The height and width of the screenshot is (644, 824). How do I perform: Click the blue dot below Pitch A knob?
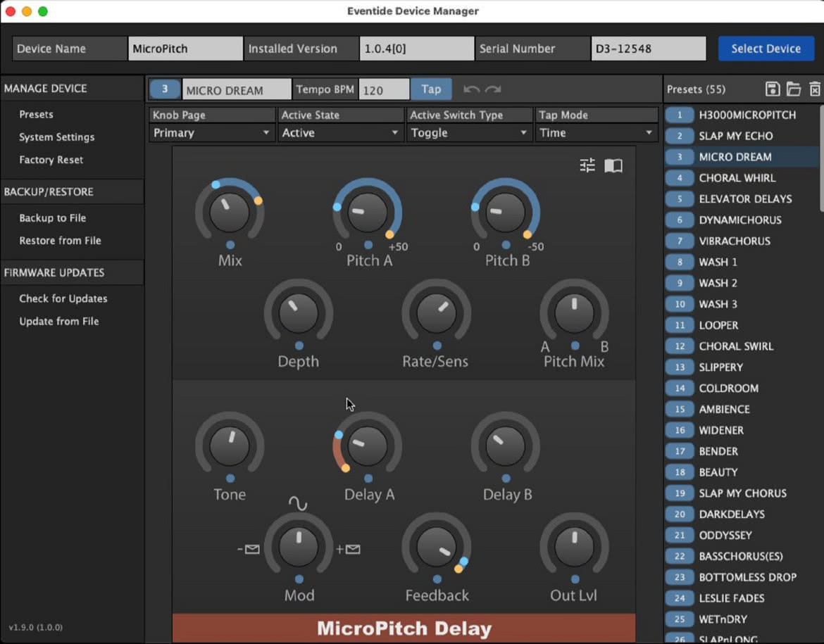tap(368, 245)
